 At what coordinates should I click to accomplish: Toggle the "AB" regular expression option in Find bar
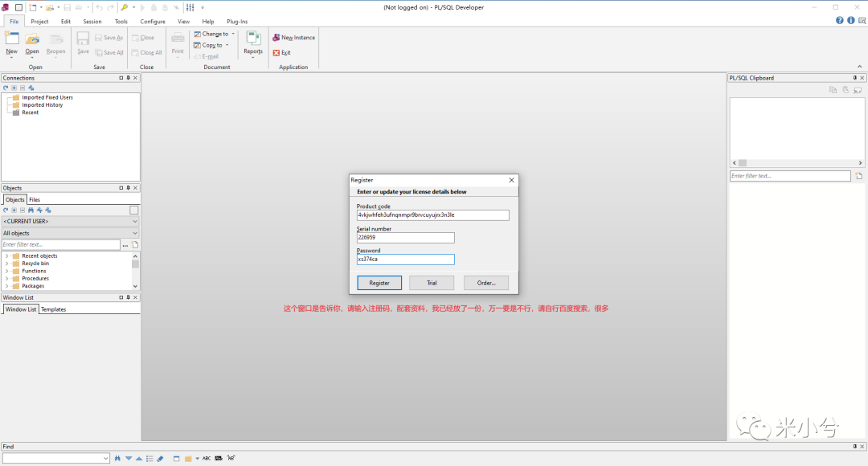click(x=231, y=458)
